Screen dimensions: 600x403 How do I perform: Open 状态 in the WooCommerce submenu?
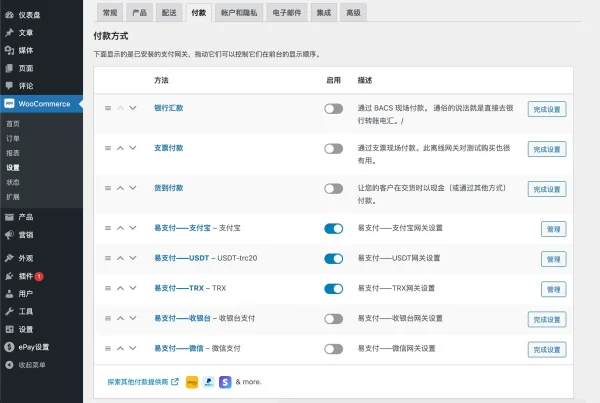click(13, 183)
